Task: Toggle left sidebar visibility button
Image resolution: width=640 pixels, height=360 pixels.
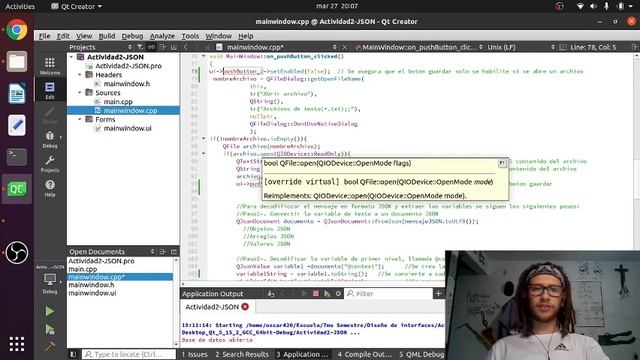Action: (73, 354)
